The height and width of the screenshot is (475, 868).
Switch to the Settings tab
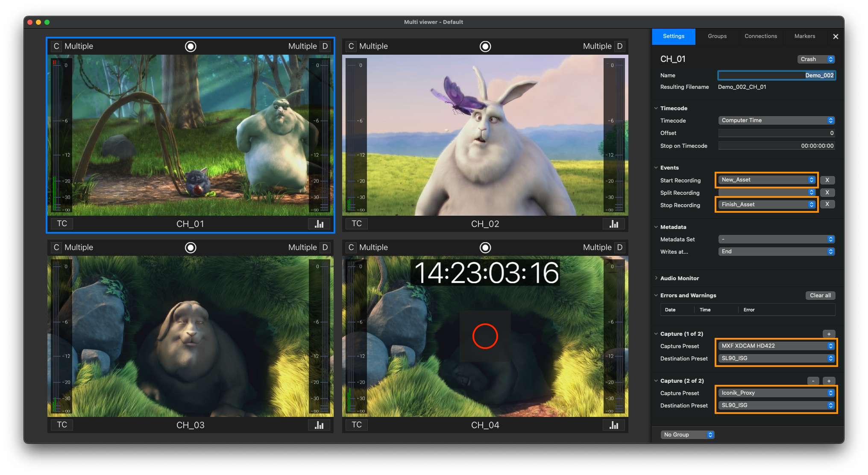pyautogui.click(x=674, y=36)
